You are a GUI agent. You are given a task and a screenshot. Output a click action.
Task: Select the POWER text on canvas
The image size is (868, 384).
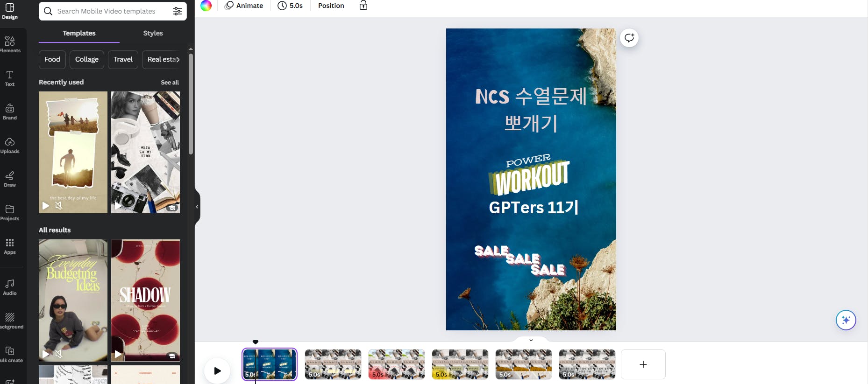click(x=528, y=161)
